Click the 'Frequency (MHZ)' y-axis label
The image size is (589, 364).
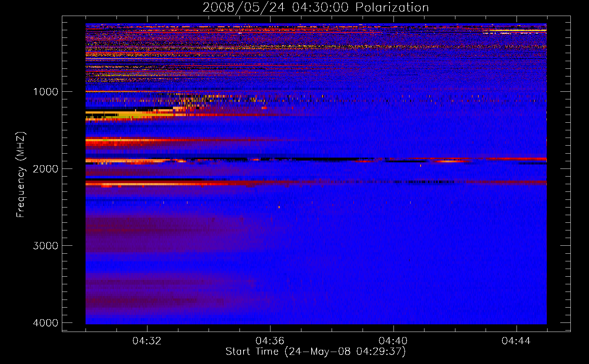[x=21, y=175]
